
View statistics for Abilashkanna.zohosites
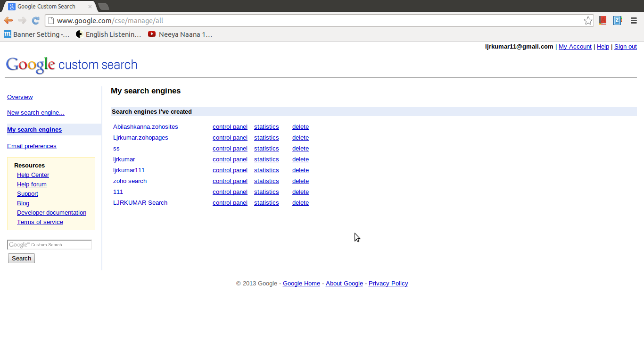click(x=266, y=127)
